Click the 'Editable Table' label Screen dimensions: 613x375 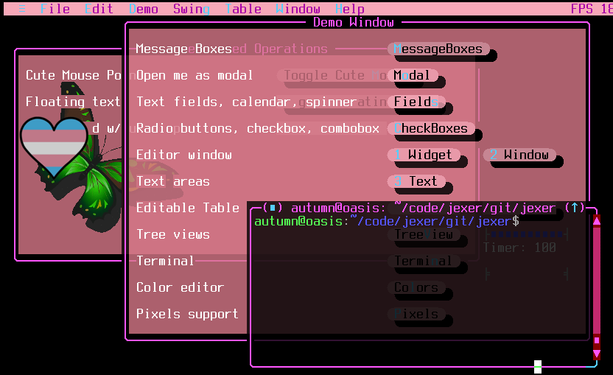188,208
